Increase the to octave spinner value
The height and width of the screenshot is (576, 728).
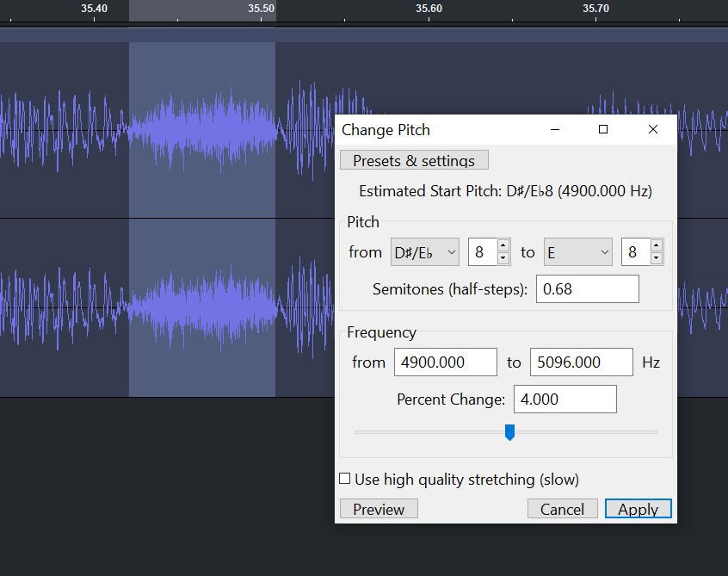(657, 246)
